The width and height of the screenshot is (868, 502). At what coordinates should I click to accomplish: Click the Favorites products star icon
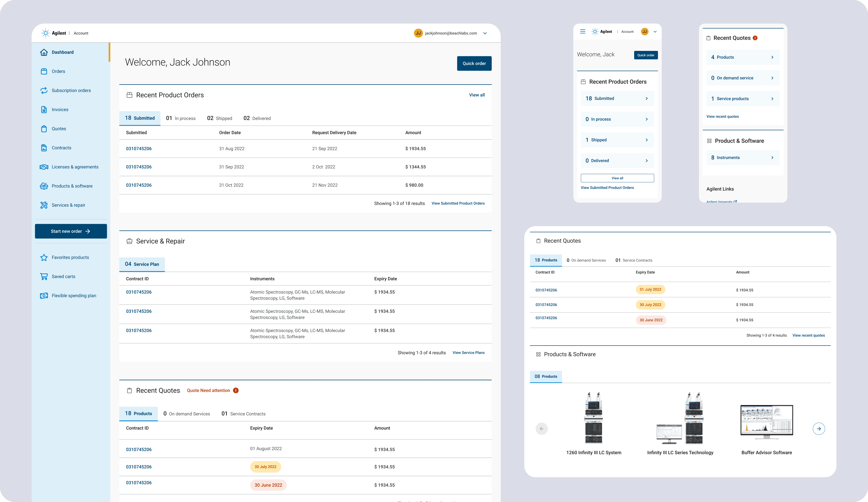[44, 257]
